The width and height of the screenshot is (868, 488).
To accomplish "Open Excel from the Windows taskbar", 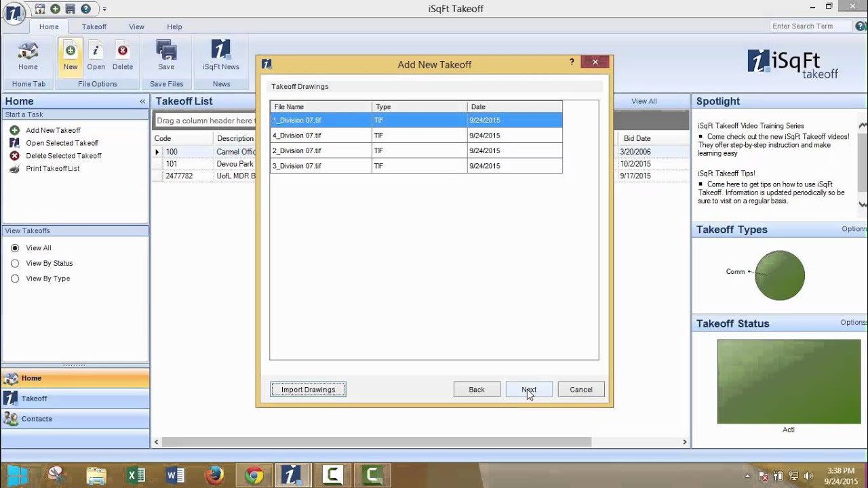I will tap(136, 475).
